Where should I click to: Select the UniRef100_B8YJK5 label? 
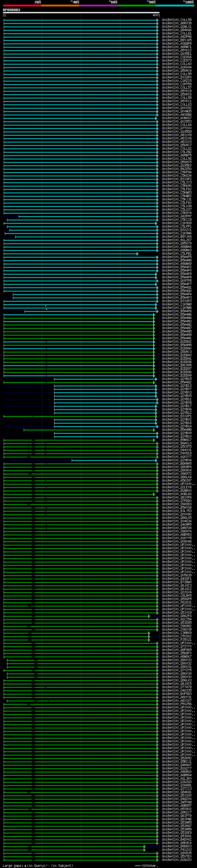pyautogui.click(x=177, y=40)
